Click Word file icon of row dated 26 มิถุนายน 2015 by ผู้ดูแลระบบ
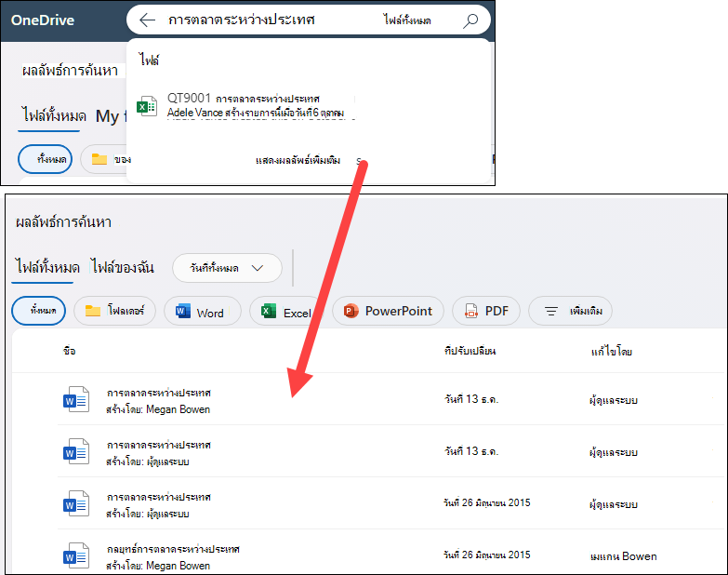This screenshot has height=575, width=728. click(x=76, y=503)
